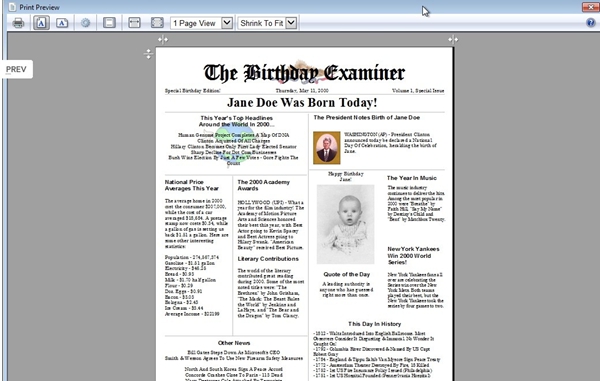
Task: Click the President portrait image
Action: (x=326, y=148)
